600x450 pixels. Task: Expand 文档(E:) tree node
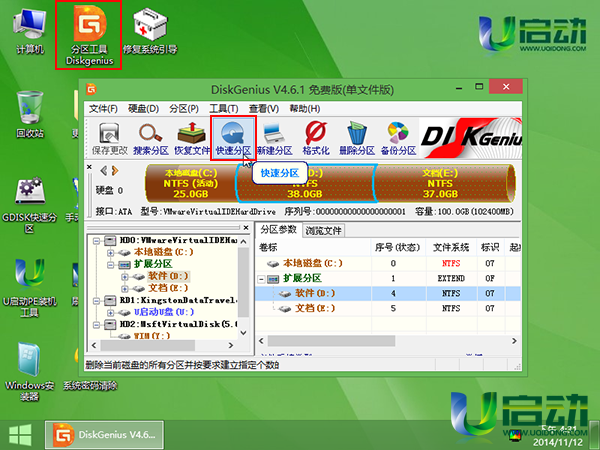point(124,289)
